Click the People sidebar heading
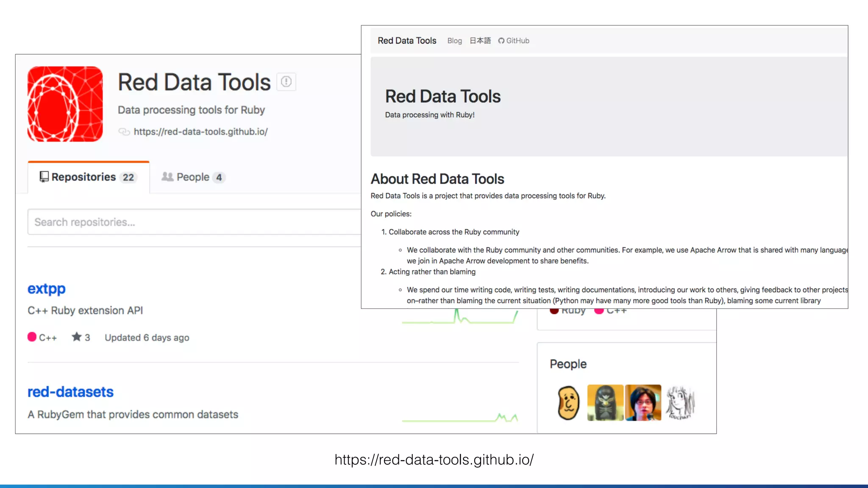The height and width of the screenshot is (488, 868). (568, 364)
